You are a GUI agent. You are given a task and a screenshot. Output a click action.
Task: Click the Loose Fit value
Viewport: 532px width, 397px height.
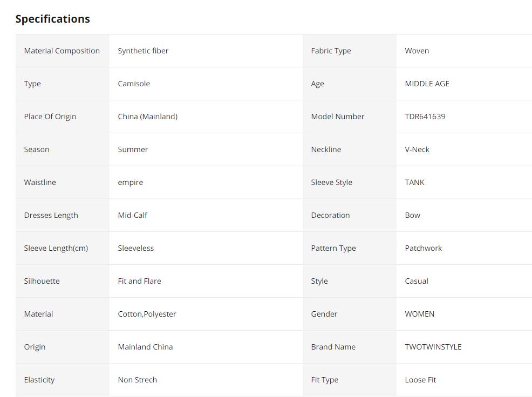pyautogui.click(x=420, y=380)
